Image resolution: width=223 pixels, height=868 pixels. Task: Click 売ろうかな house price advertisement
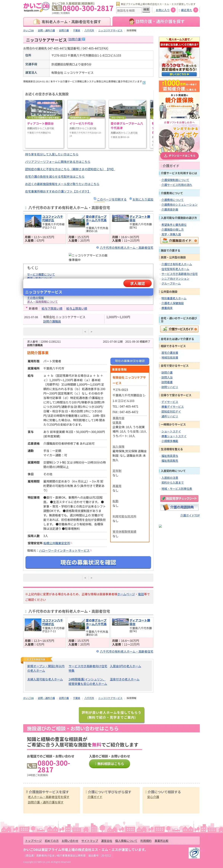point(179,57)
